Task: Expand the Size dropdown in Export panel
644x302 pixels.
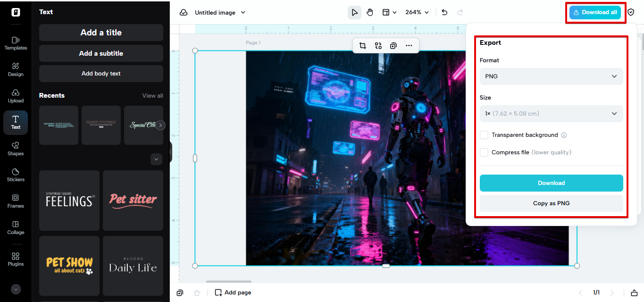Action: pos(551,113)
